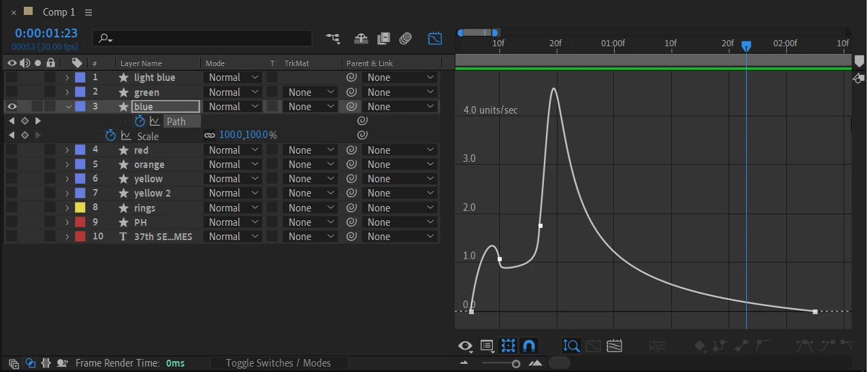Click the Separate Dimensions button
The width and height of the screenshot is (868, 372).
point(657,345)
